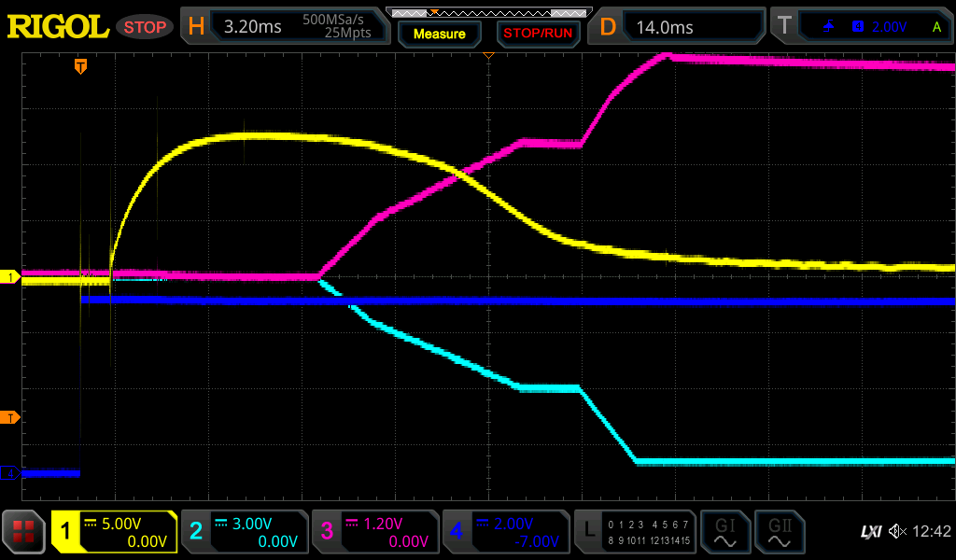Open the logic analyzer digital channels panel

(634, 532)
